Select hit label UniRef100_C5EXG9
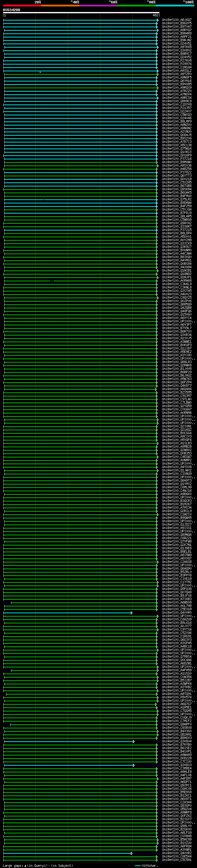The width and height of the screenshot is (197, 868). pyautogui.click(x=177, y=609)
